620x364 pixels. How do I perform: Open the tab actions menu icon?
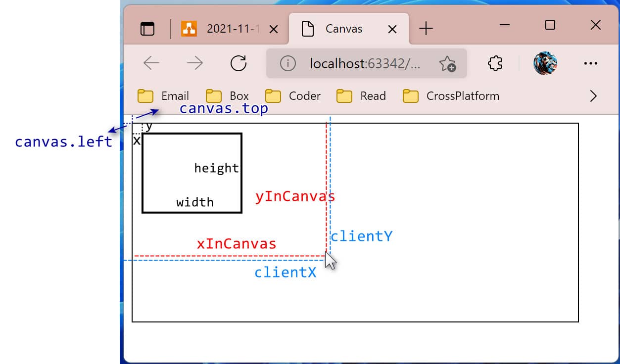click(147, 29)
